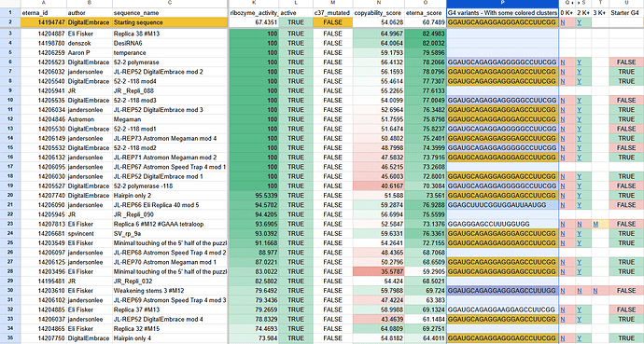Click the 'Hairpin only 2' cell
Viewport: 644px width, 344px height.
click(x=170, y=196)
